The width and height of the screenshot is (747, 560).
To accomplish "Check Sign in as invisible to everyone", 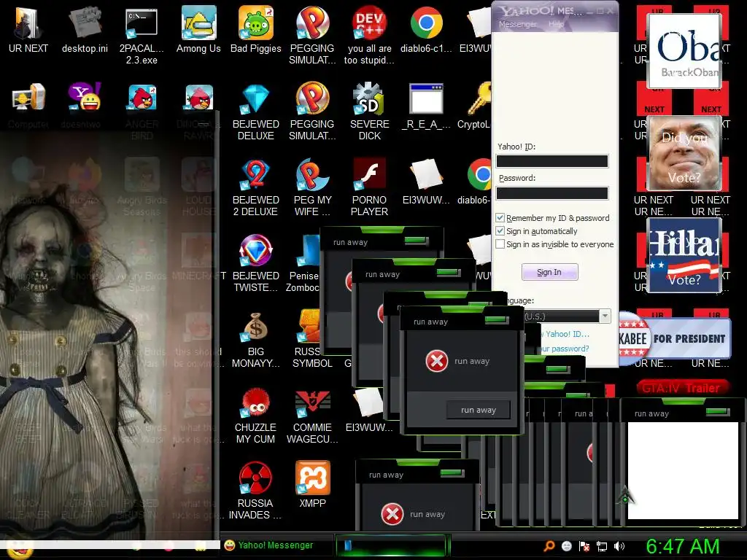I will [500, 244].
